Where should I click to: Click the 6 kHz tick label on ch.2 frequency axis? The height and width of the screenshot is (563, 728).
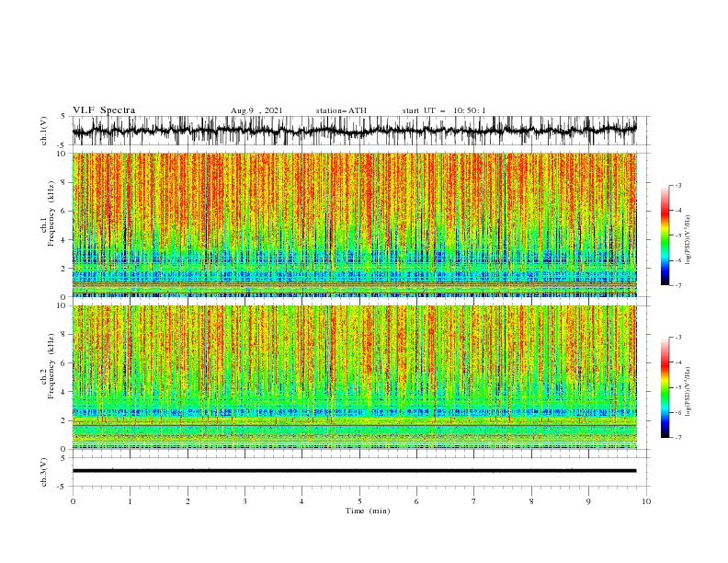[x=63, y=363]
